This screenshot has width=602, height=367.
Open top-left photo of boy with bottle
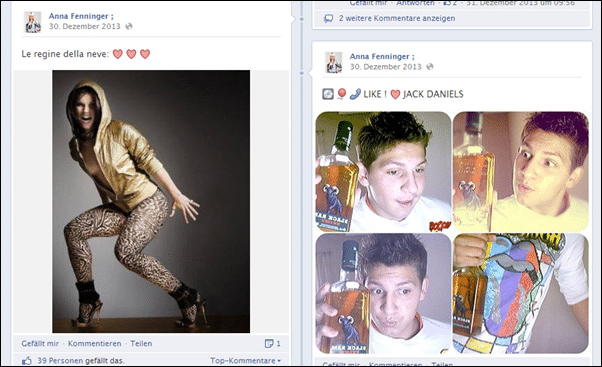[x=383, y=172]
